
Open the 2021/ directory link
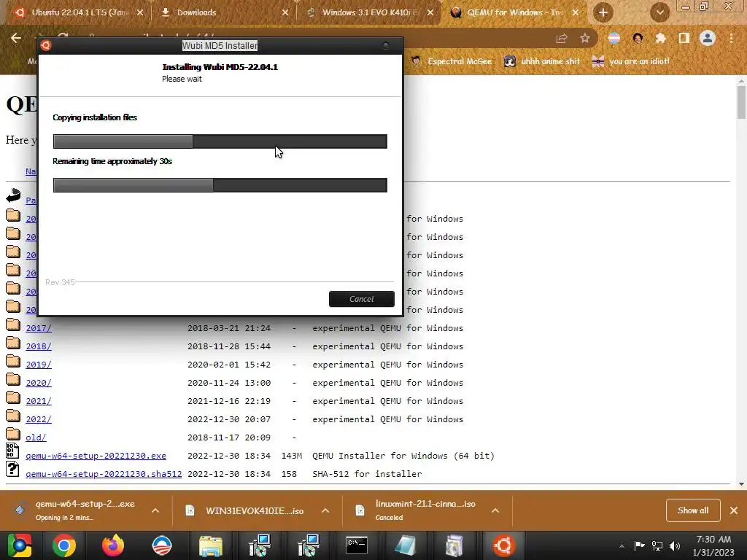click(x=39, y=401)
